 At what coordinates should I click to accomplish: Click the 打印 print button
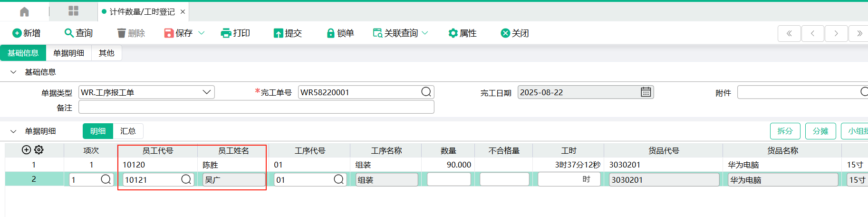[235, 33]
